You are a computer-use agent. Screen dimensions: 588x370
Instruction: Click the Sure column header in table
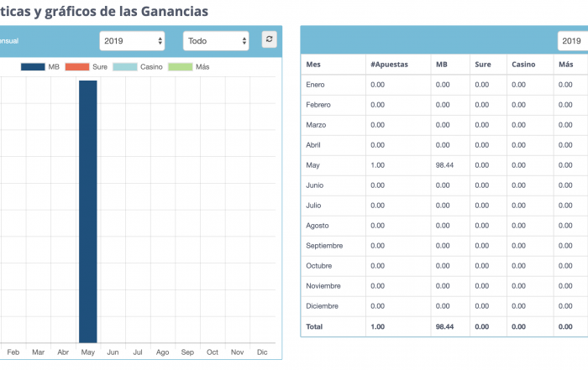click(x=482, y=64)
